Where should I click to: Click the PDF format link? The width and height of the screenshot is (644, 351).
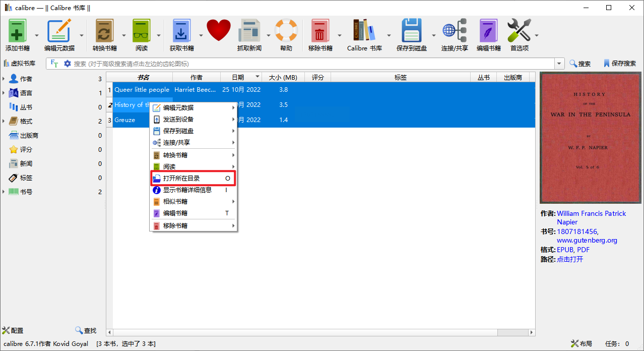pyautogui.click(x=583, y=250)
